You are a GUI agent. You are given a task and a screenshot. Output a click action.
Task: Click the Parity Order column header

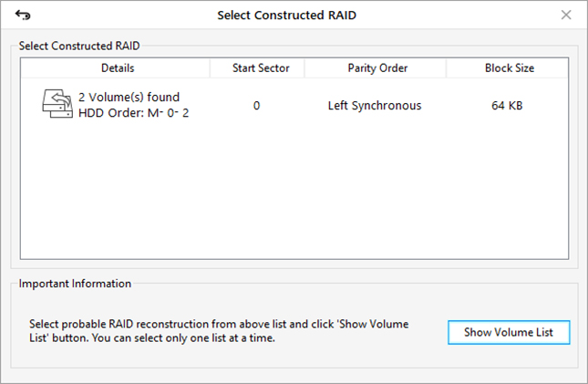pos(376,67)
